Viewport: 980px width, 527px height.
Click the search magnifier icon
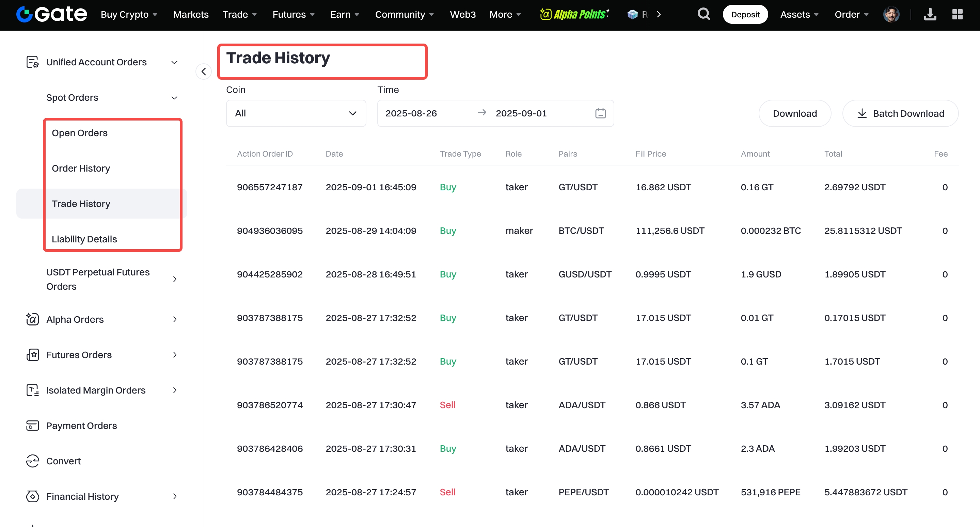pyautogui.click(x=704, y=14)
